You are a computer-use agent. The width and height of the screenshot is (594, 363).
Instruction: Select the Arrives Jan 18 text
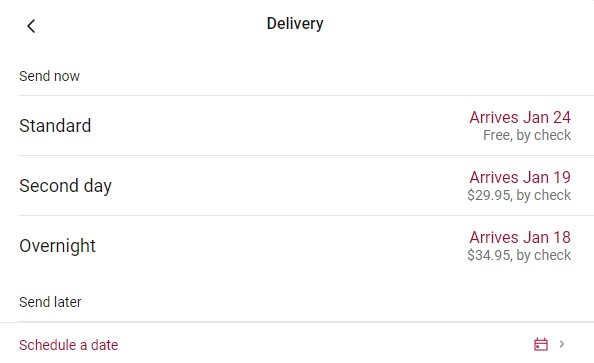(x=520, y=238)
